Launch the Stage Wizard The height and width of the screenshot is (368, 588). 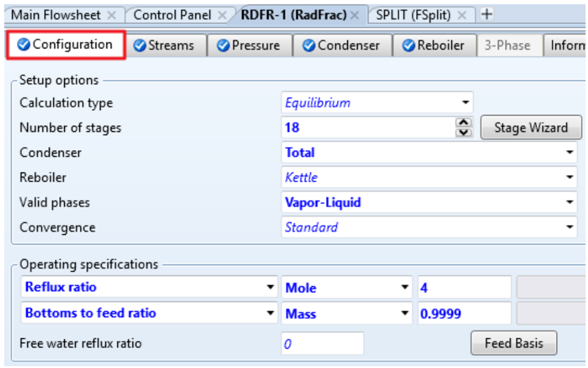[x=531, y=128]
